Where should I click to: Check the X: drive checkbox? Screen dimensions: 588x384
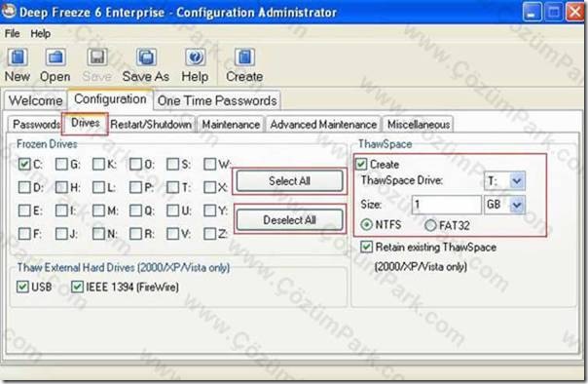[x=210, y=187]
